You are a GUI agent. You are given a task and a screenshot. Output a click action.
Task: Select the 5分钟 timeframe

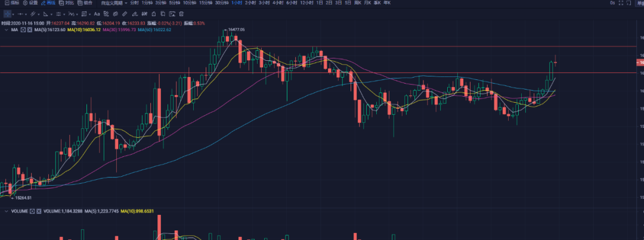coord(174,2)
